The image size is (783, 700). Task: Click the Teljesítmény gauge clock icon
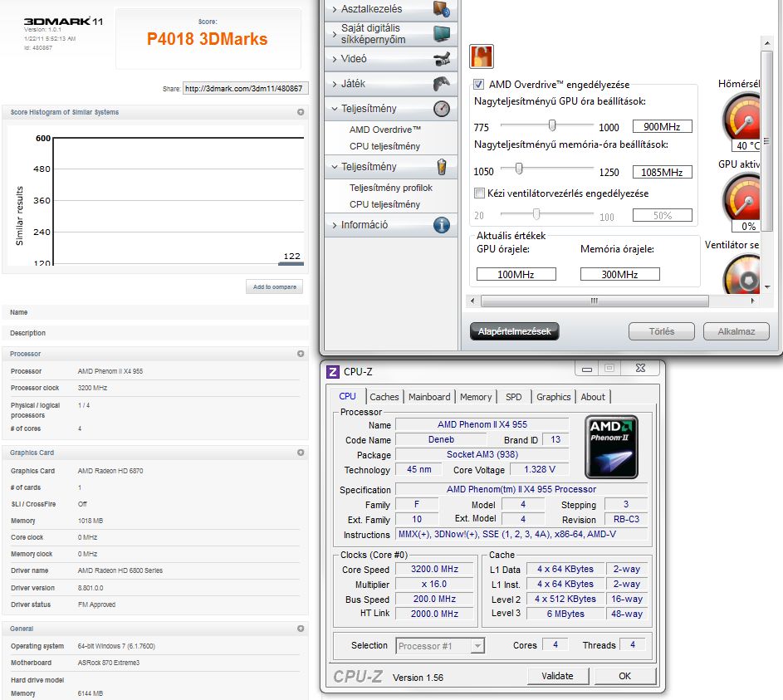[x=442, y=108]
